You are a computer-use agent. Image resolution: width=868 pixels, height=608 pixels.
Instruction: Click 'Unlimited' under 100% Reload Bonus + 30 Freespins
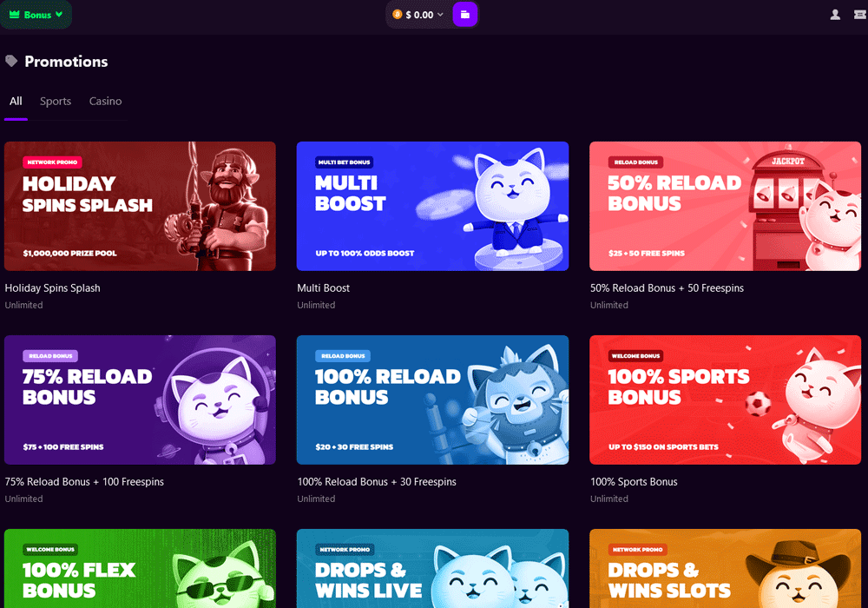pyautogui.click(x=316, y=499)
